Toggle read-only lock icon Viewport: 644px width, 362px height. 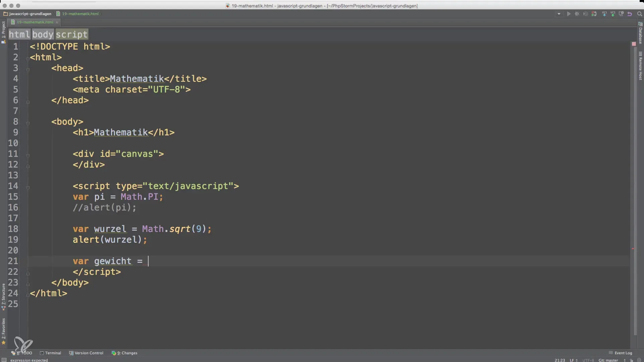point(632,360)
